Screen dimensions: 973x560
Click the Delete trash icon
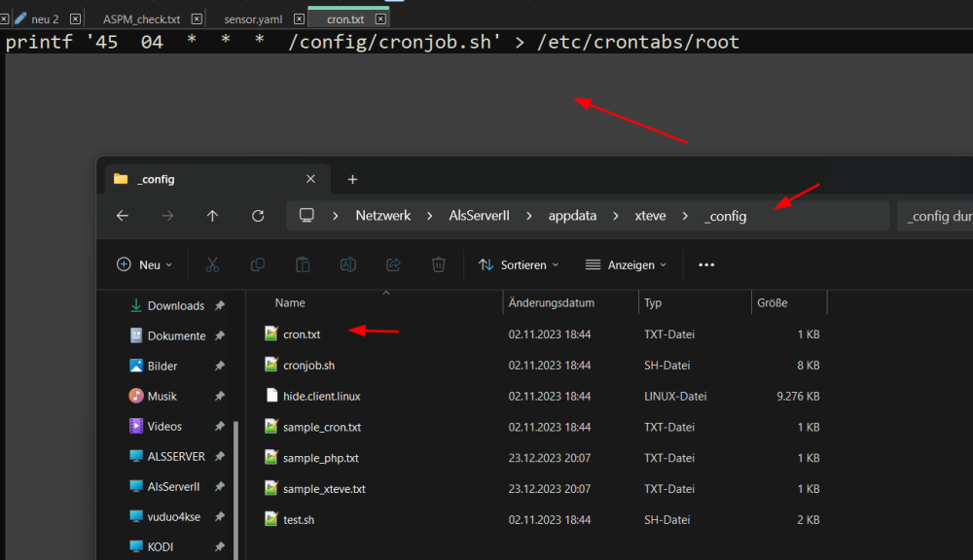438,264
